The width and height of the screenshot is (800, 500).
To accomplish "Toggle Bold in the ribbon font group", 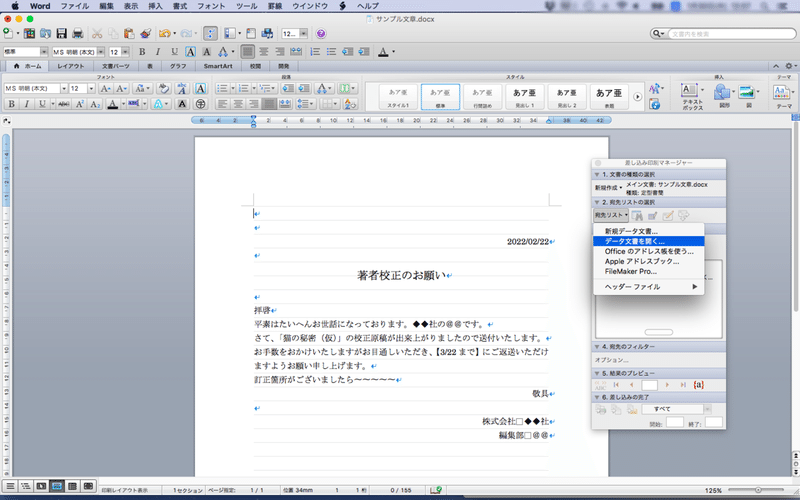I will click(11, 104).
